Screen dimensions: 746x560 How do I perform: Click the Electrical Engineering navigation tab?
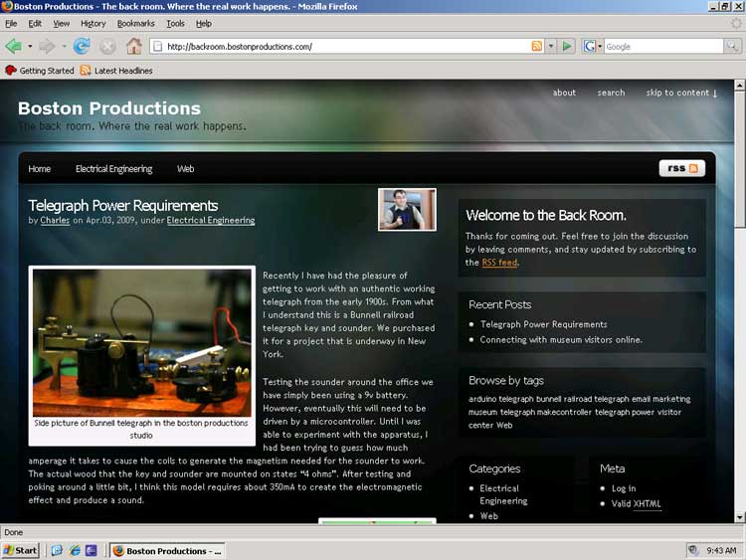pyautogui.click(x=113, y=169)
